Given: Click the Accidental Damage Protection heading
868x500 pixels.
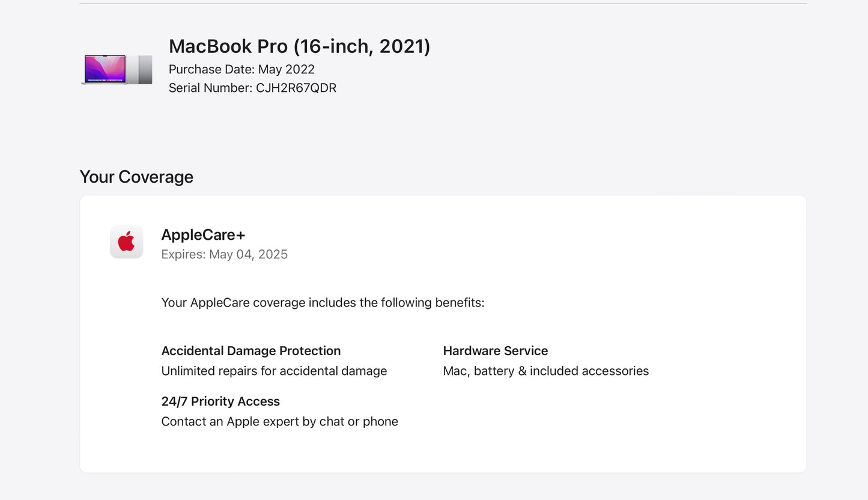Looking at the screenshot, I should pyautogui.click(x=250, y=351).
